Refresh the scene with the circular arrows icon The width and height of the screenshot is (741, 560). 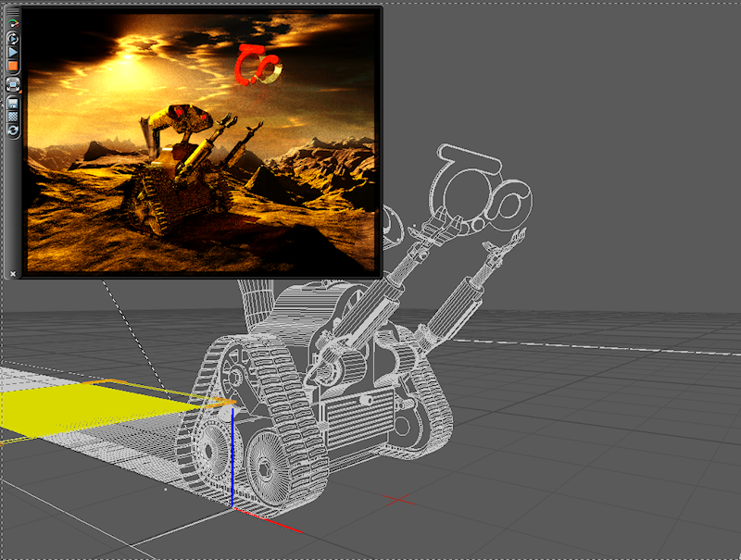tap(13, 130)
